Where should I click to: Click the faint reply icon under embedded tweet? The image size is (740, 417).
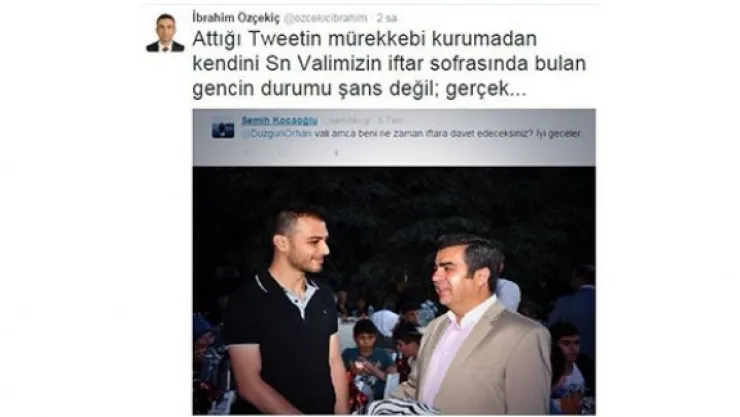coord(245,153)
